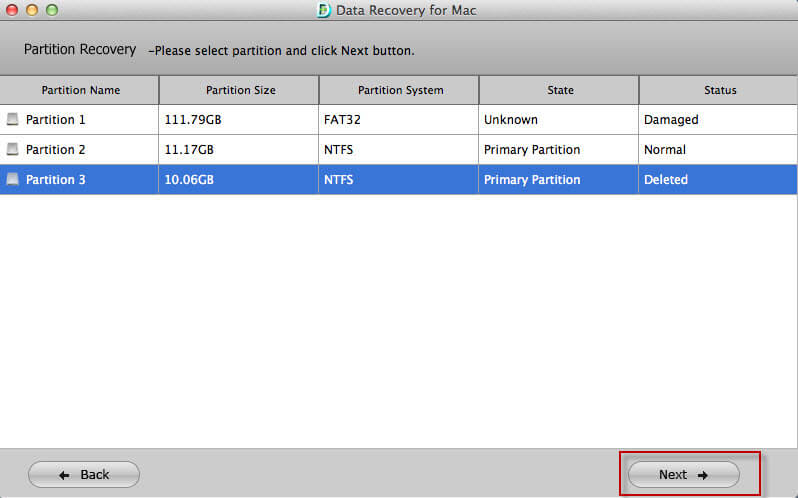Click the Status column header

click(x=718, y=90)
